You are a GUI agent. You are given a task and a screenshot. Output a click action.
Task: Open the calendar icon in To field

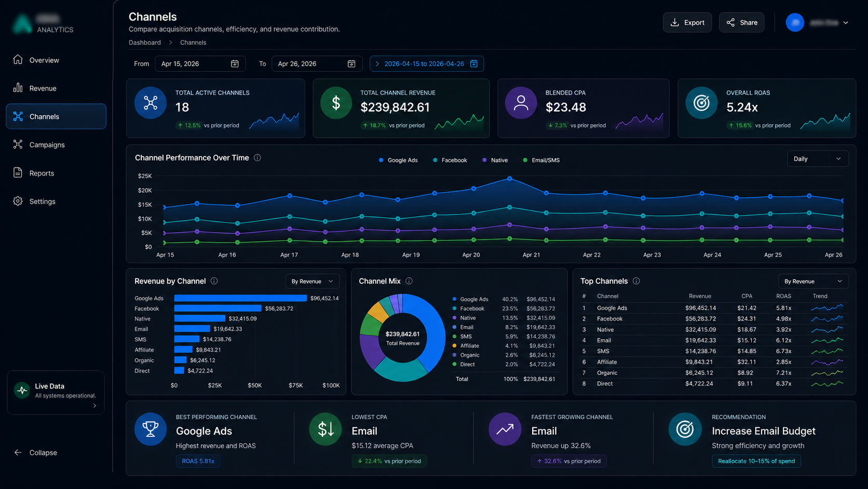pyautogui.click(x=351, y=64)
